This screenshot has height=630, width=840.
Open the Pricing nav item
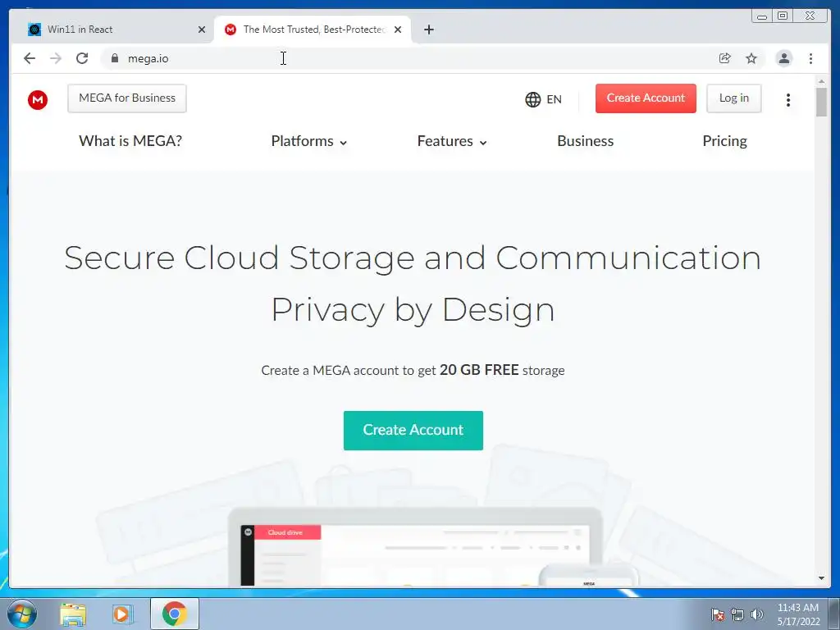point(724,141)
